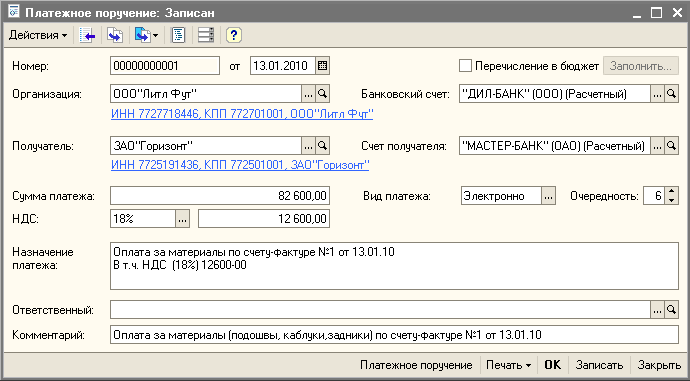690x381 pixels.
Task: Open Вид платежа selection ellipsis button
Action: click(548, 196)
